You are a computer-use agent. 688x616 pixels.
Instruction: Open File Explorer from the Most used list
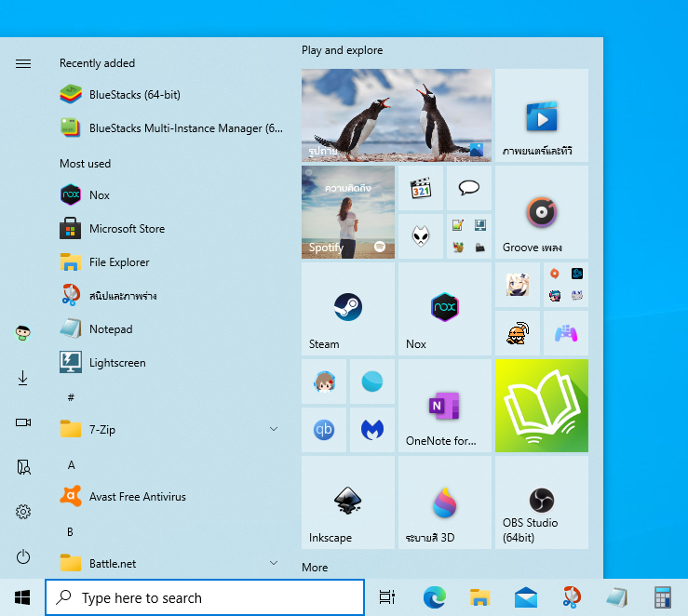click(170, 262)
